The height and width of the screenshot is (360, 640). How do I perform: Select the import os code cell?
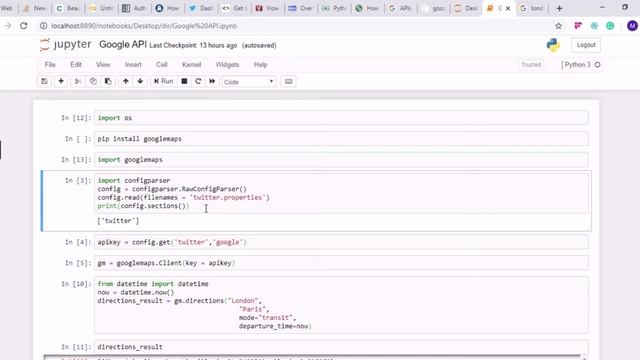(x=341, y=118)
